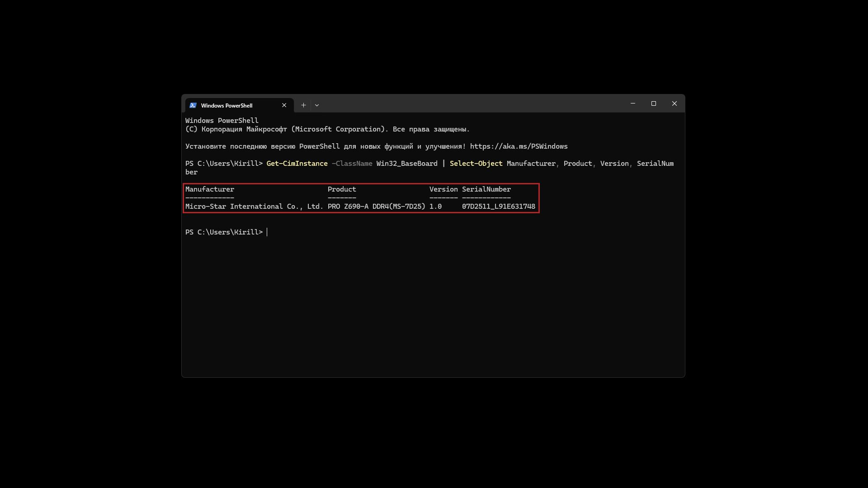Click the wrapped 'ber' command text
Screen dimensions: 868x488
click(x=191, y=172)
